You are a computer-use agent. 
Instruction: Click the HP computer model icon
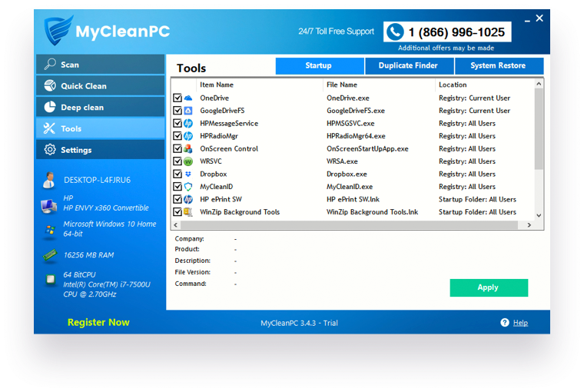click(48, 206)
